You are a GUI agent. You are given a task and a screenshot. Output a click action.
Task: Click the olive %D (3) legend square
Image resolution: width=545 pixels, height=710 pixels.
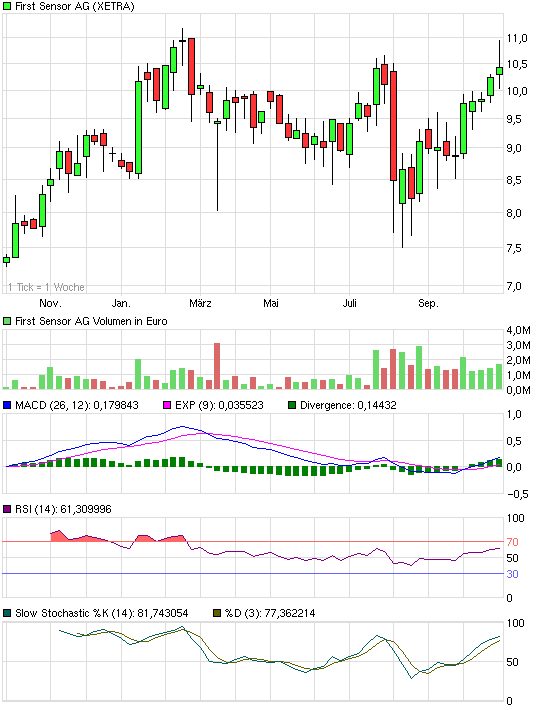217,613
